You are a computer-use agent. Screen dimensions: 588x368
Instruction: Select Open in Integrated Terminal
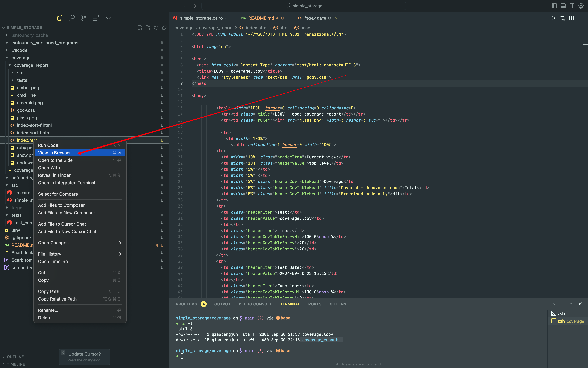pyautogui.click(x=80, y=183)
